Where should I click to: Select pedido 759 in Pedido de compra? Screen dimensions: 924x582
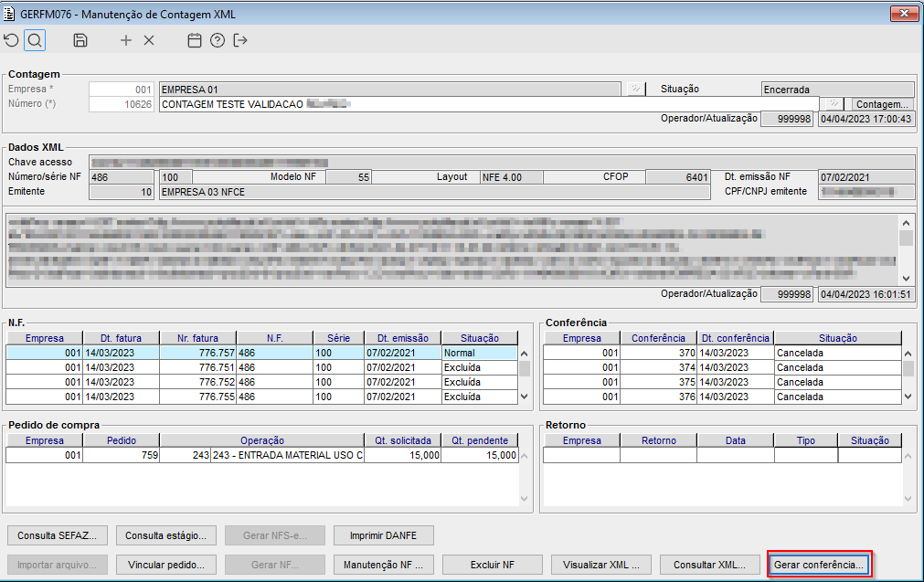pos(261,455)
